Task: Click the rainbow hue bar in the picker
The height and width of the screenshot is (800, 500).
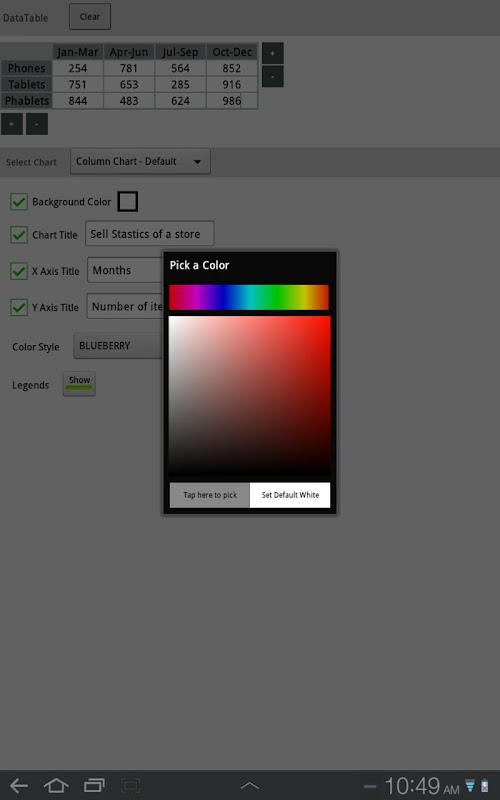Action: [249, 297]
